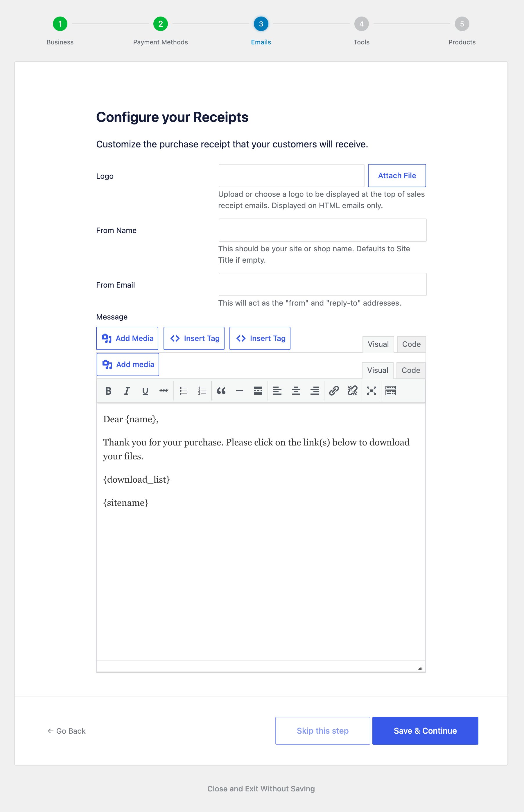524x812 pixels.
Task: Go to step 2 Payment Methods
Action: 161,24
